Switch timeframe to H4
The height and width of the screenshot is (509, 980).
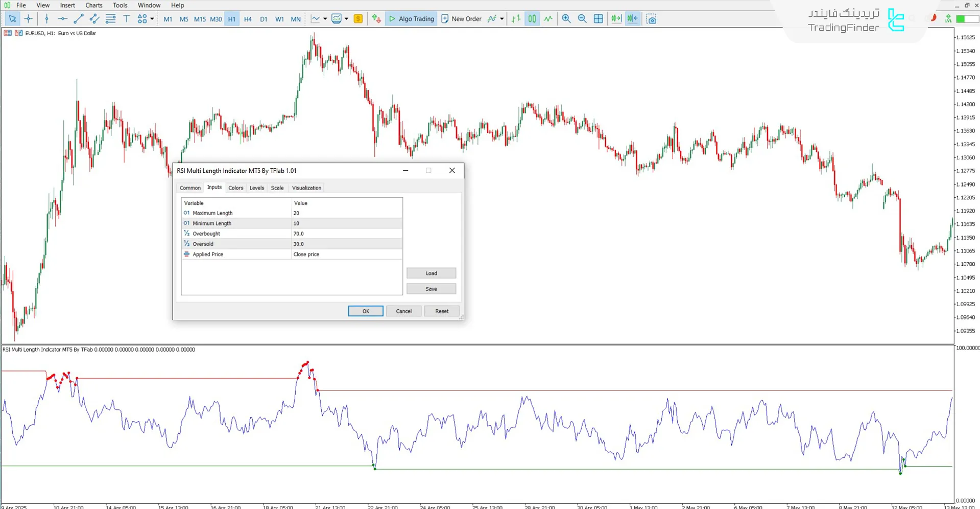248,19
